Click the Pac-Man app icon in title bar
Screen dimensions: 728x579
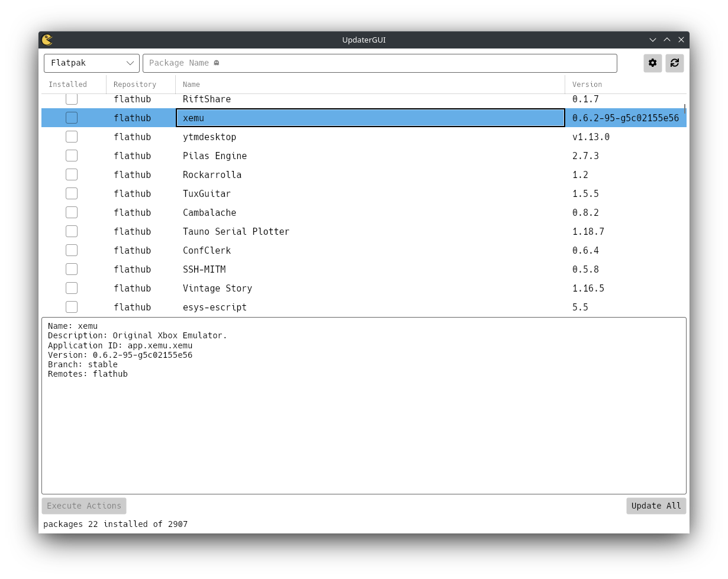click(x=47, y=40)
